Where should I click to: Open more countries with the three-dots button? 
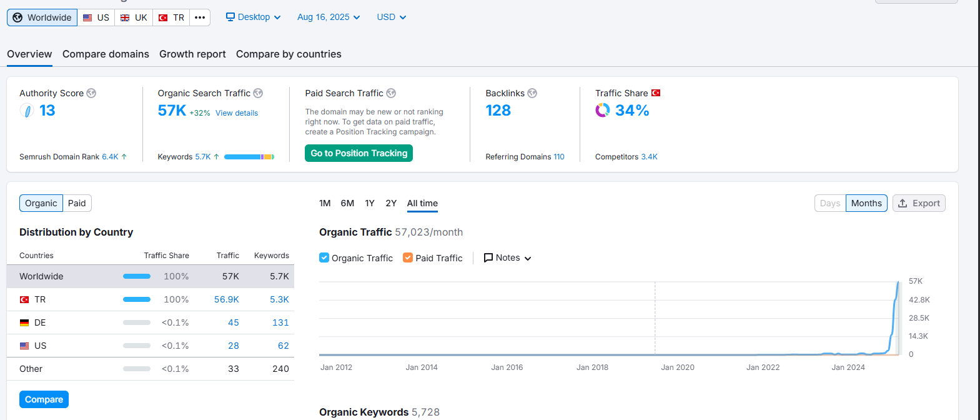(200, 17)
